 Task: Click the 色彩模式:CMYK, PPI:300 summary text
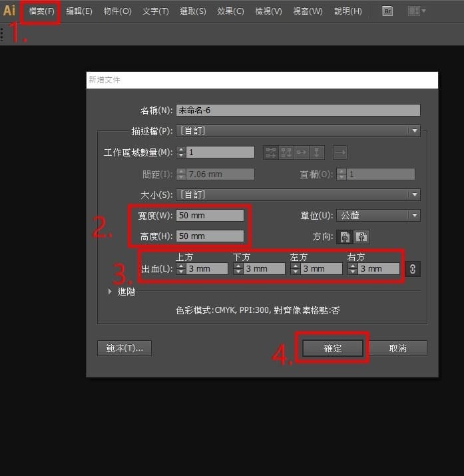(258, 310)
